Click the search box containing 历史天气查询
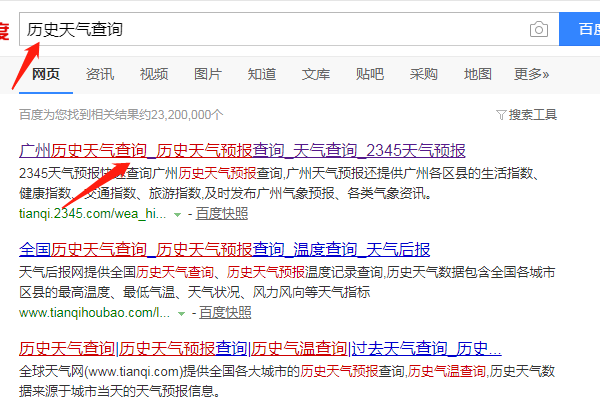Viewport: 600px width, 400px height. click(289, 29)
